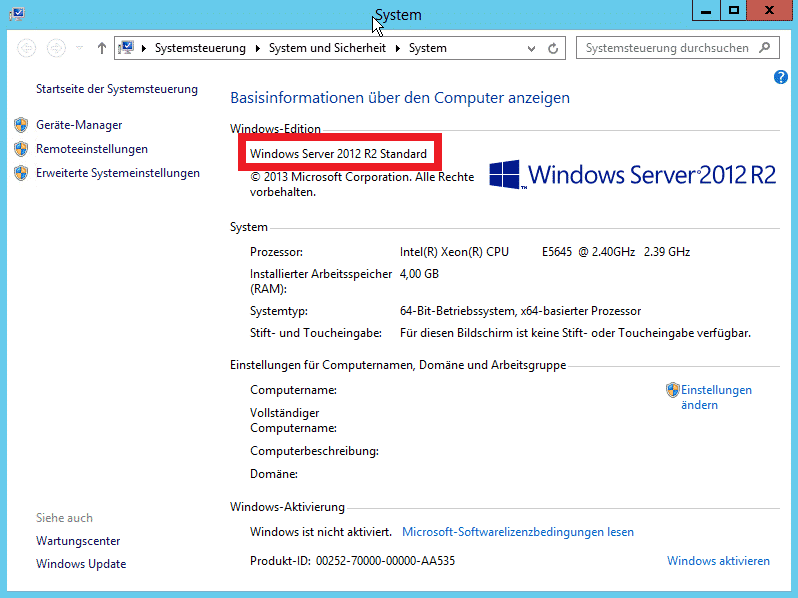Open Geräte-Manager link
This screenshot has width=798, height=598.
[79, 125]
